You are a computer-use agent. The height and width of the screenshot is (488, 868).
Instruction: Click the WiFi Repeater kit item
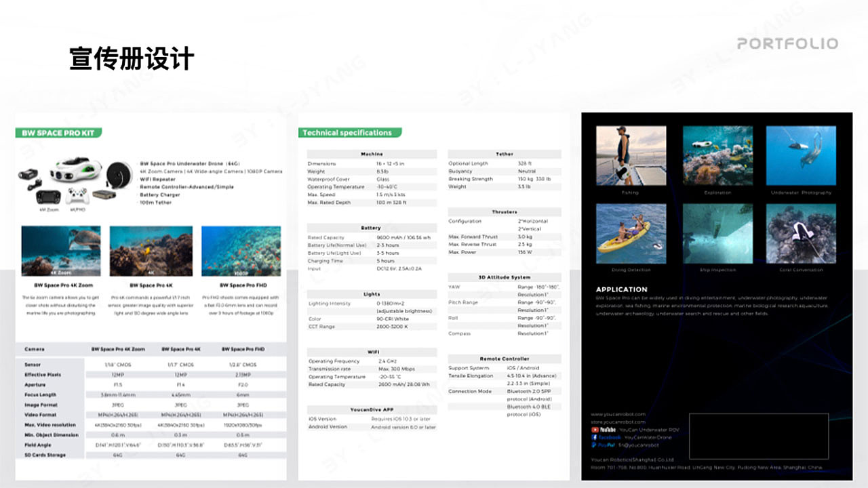click(x=157, y=180)
